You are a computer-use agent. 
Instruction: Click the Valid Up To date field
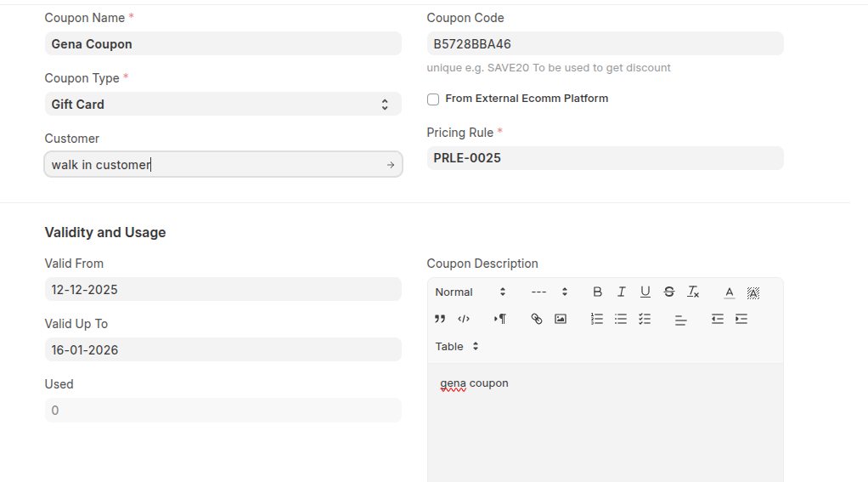click(223, 349)
